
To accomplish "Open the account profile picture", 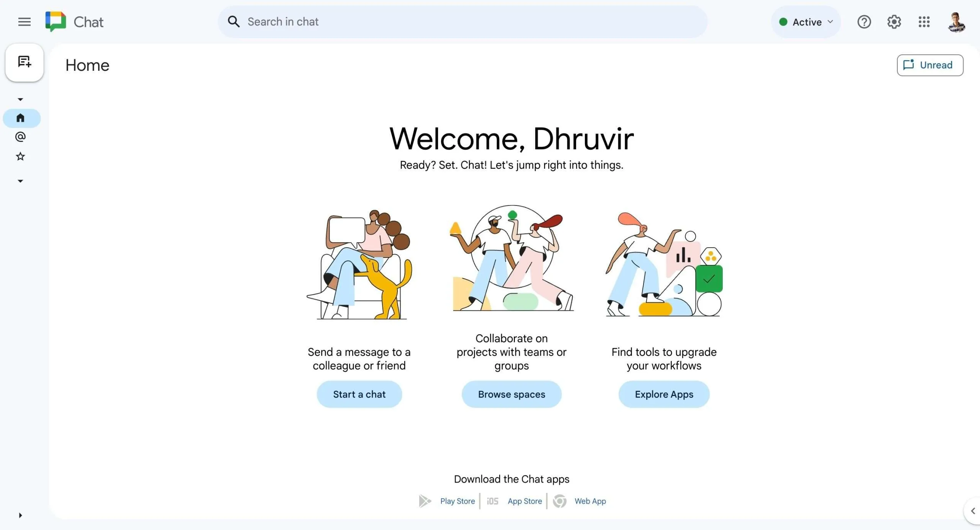I will point(956,22).
